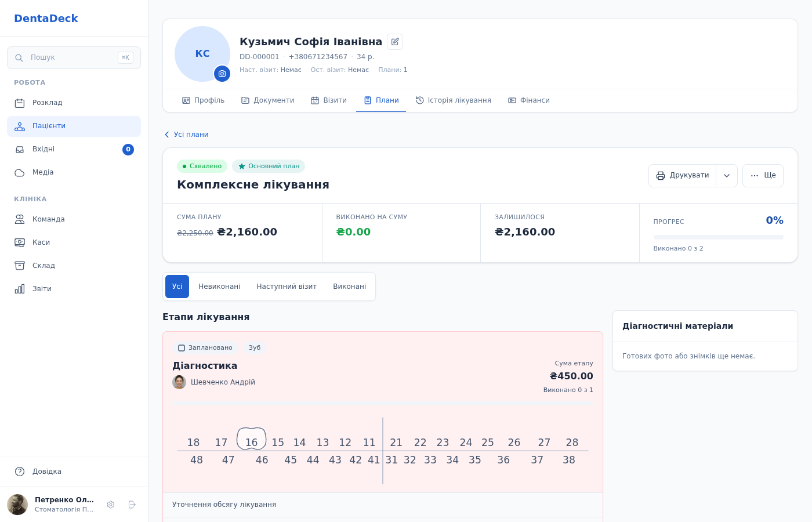Image resolution: width=812 pixels, height=522 pixels.
Task: Click the Історія лікування clock icon
Action: 420,100
